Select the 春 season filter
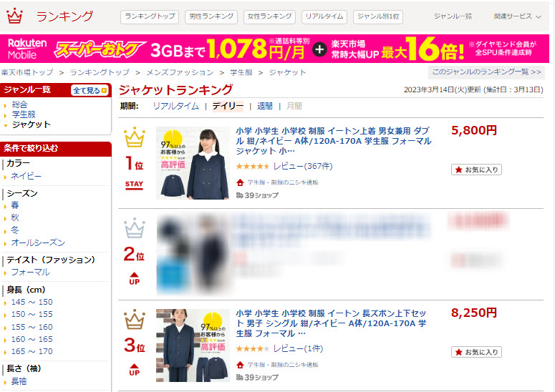The height and width of the screenshot is (392, 555). click(x=15, y=205)
